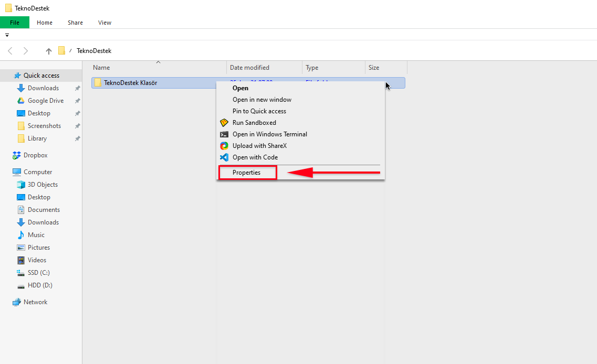Select Network in the sidebar
Image resolution: width=597 pixels, height=364 pixels.
click(35, 302)
